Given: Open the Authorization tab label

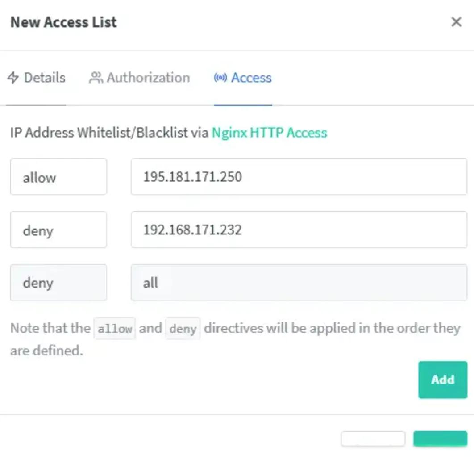Looking at the screenshot, I should point(148,78).
